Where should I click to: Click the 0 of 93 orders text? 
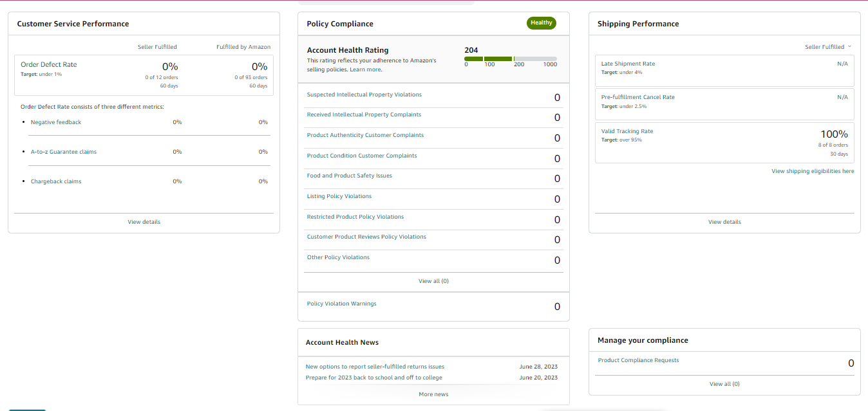(251, 77)
